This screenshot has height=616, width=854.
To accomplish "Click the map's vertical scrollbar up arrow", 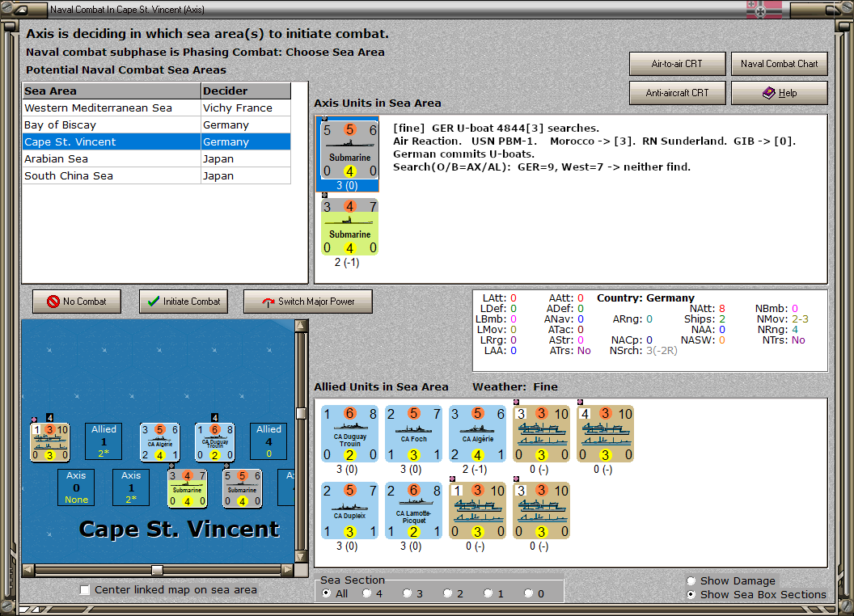I will point(301,326).
